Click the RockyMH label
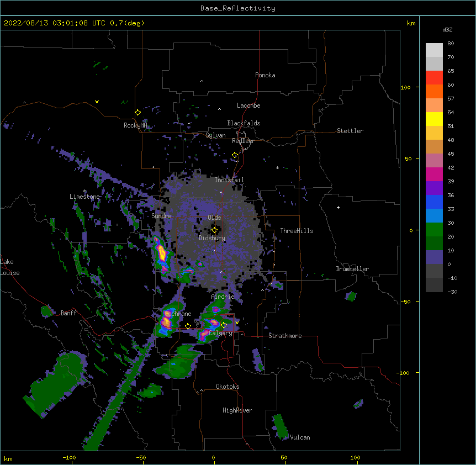Image resolution: width=476 pixels, height=465 pixels. tap(135, 125)
